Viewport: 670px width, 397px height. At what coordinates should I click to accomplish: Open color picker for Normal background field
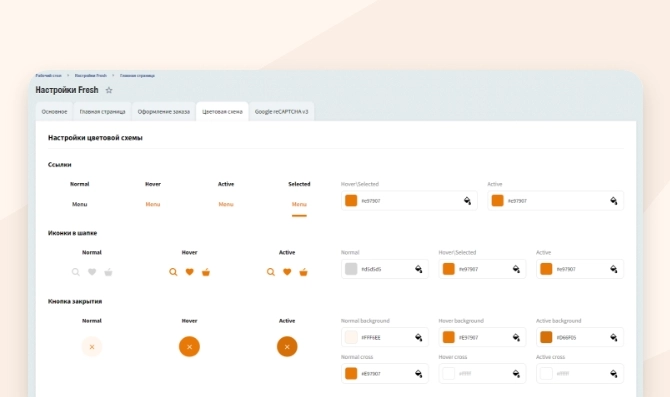coord(419,338)
